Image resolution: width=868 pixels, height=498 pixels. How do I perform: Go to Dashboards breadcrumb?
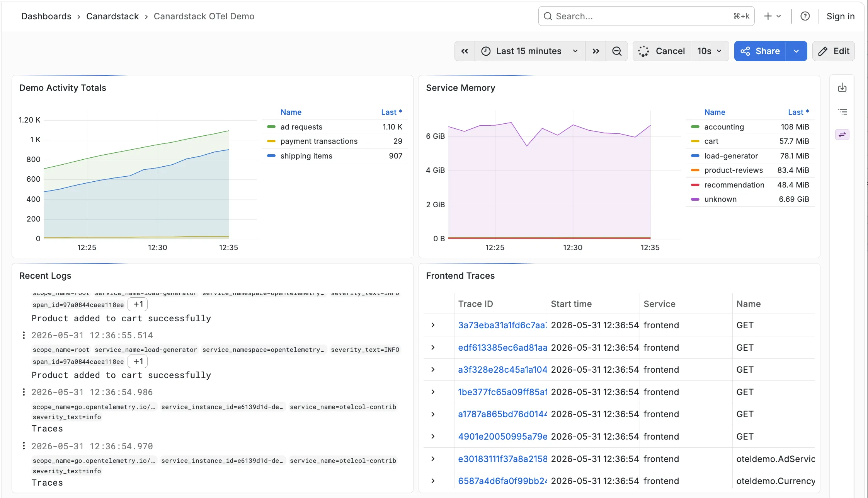[46, 16]
